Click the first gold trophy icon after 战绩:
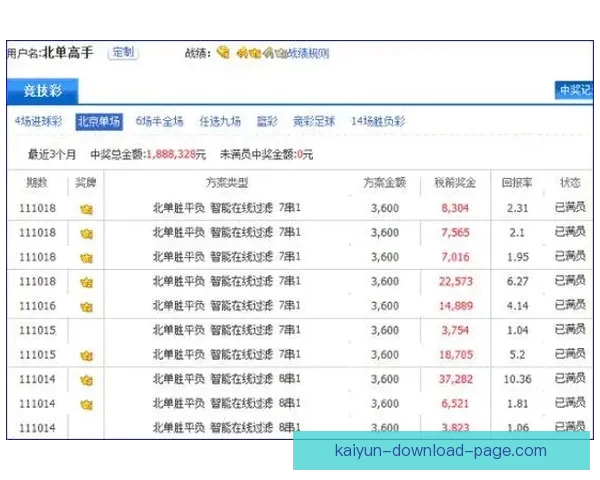The image size is (600, 480). tap(223, 52)
